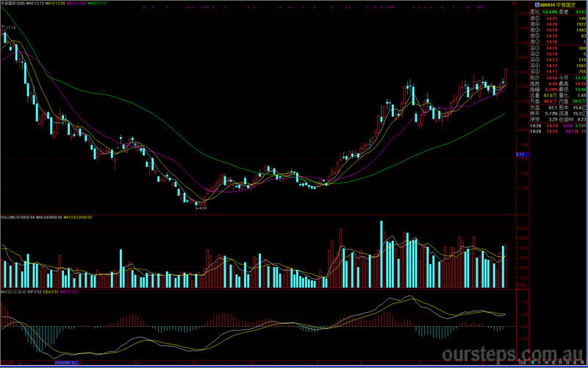Click the blue 8.13 price axis marker
The height and width of the screenshot is (368, 588).
(x=523, y=155)
